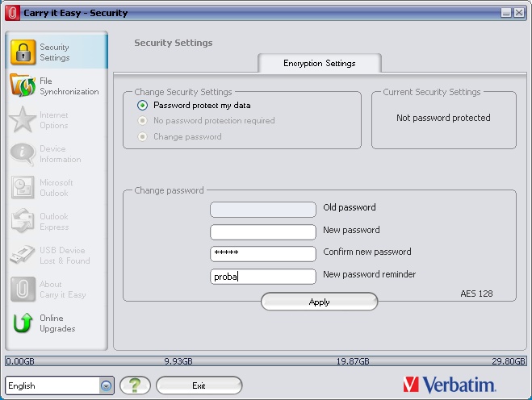Screen dimensions: 532x400
Task: Click the Device Information speech-bubble icon
Action: coord(23,153)
